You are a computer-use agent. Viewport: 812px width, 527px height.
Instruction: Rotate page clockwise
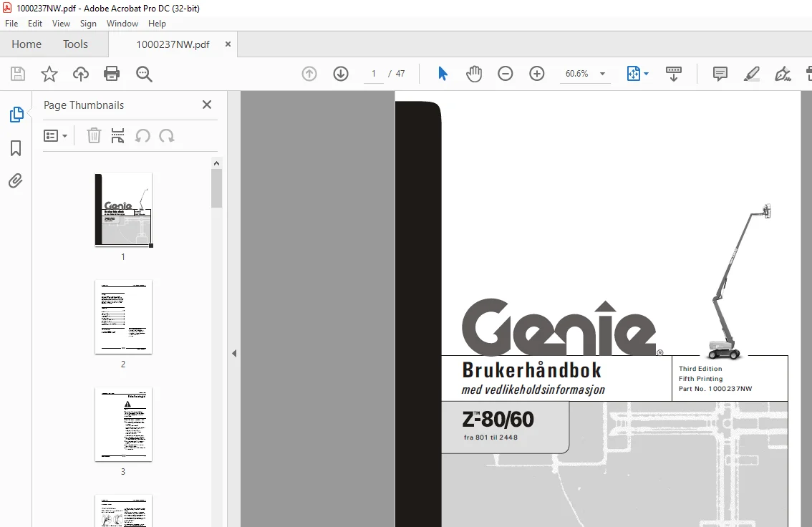[167, 135]
